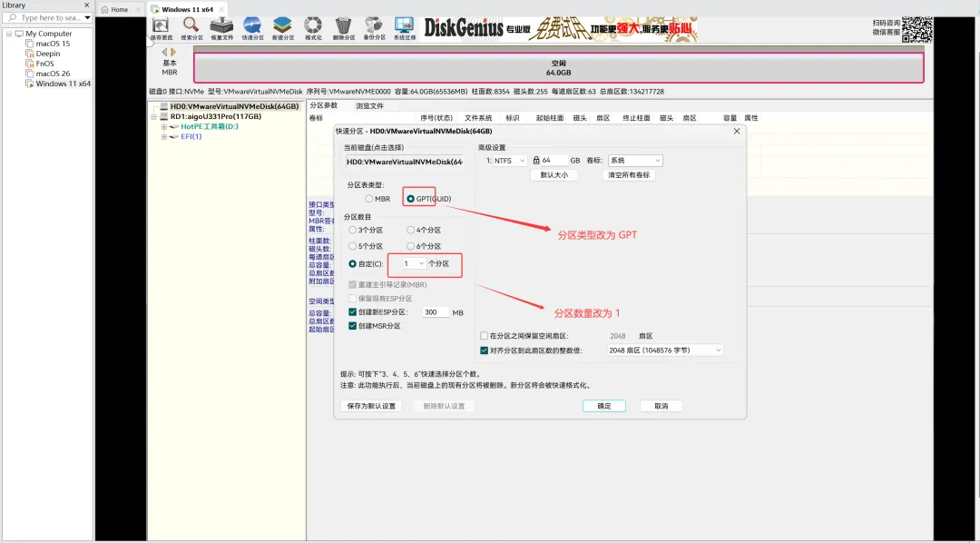This screenshot has width=980, height=543.
Task: Collapse the My Computer tree node
Action: click(x=9, y=34)
